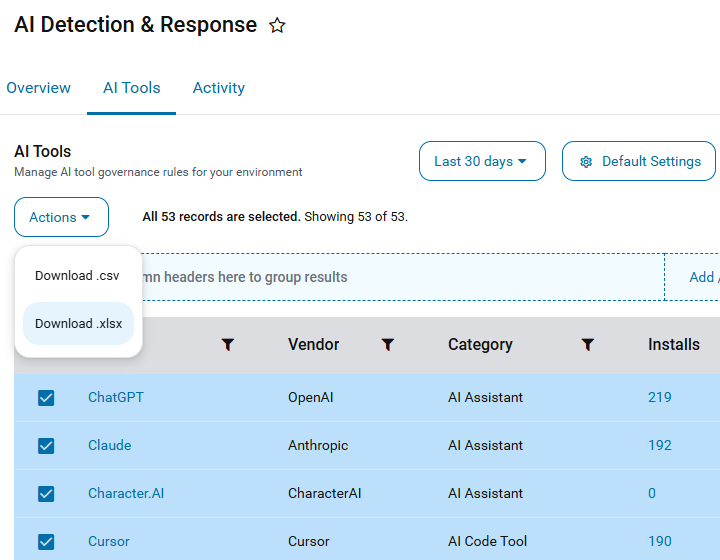The width and height of the screenshot is (720, 560).
Task: Choose Download .csv from Actions menu
Action: pos(78,276)
